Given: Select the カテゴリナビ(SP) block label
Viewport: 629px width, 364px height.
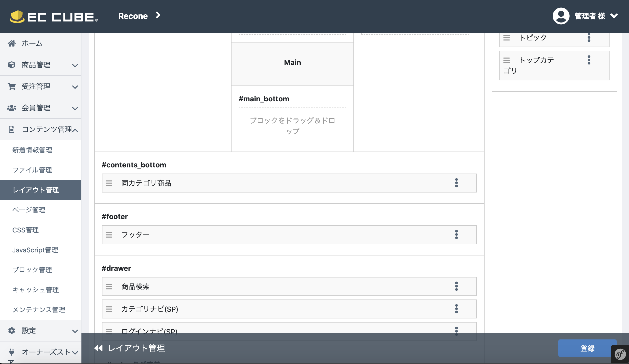Looking at the screenshot, I should (x=150, y=309).
